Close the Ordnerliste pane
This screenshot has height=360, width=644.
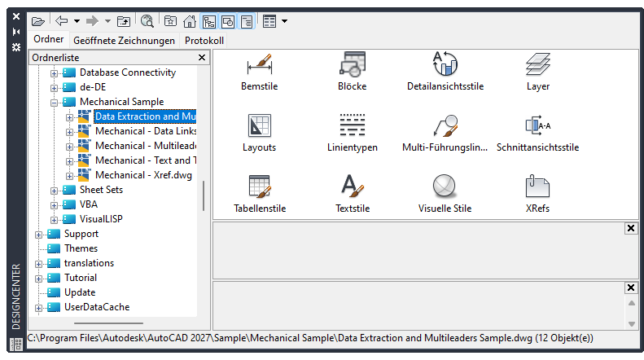pyautogui.click(x=202, y=58)
